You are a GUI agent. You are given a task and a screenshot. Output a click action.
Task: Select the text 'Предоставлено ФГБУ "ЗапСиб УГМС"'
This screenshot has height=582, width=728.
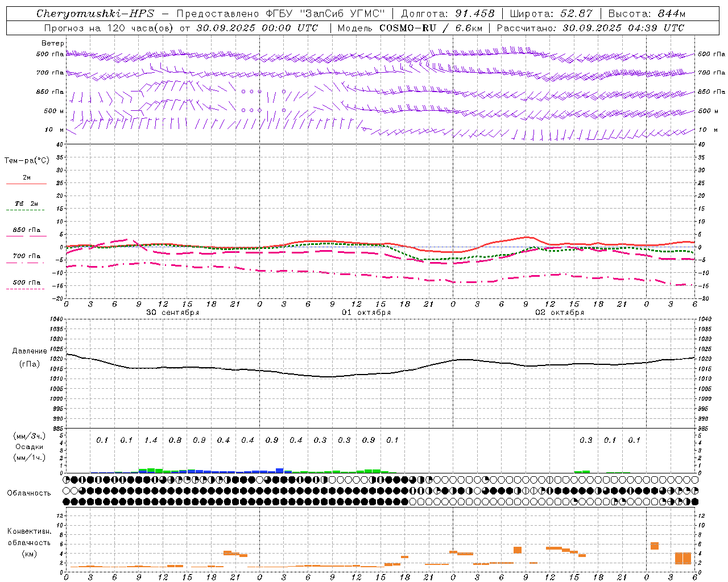coord(281,14)
